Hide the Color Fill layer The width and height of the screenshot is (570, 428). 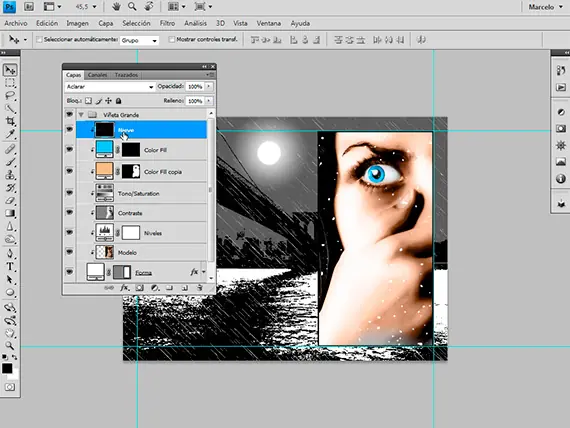pos(69,149)
